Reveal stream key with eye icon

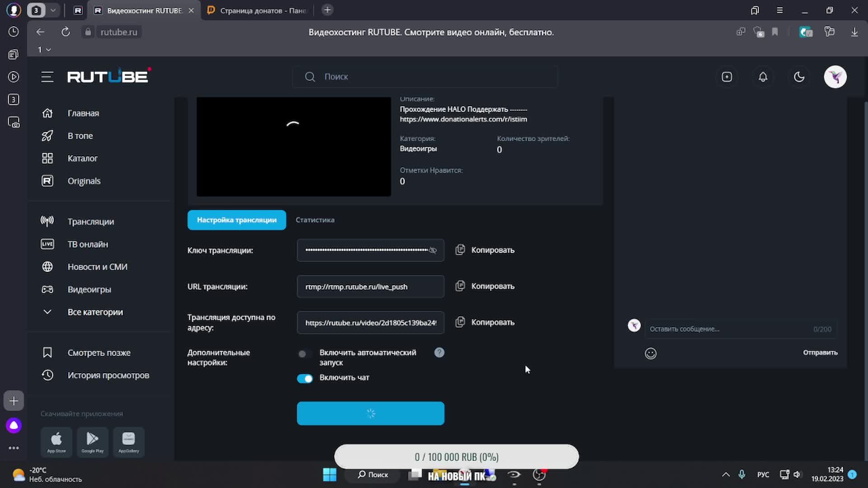433,250
